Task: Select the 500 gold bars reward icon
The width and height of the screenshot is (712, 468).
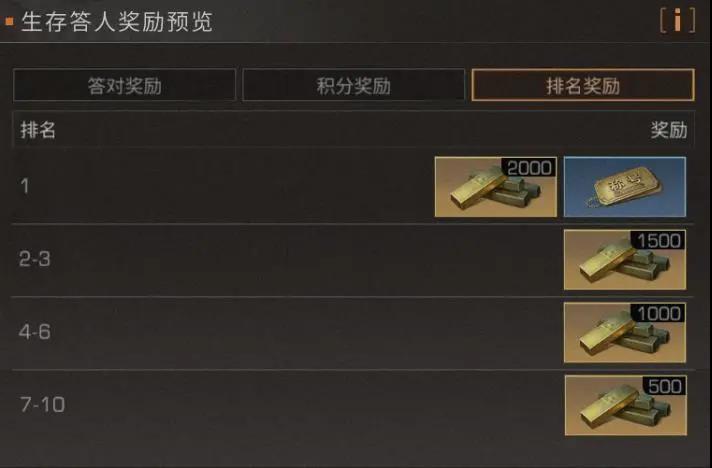Action: tap(625, 405)
